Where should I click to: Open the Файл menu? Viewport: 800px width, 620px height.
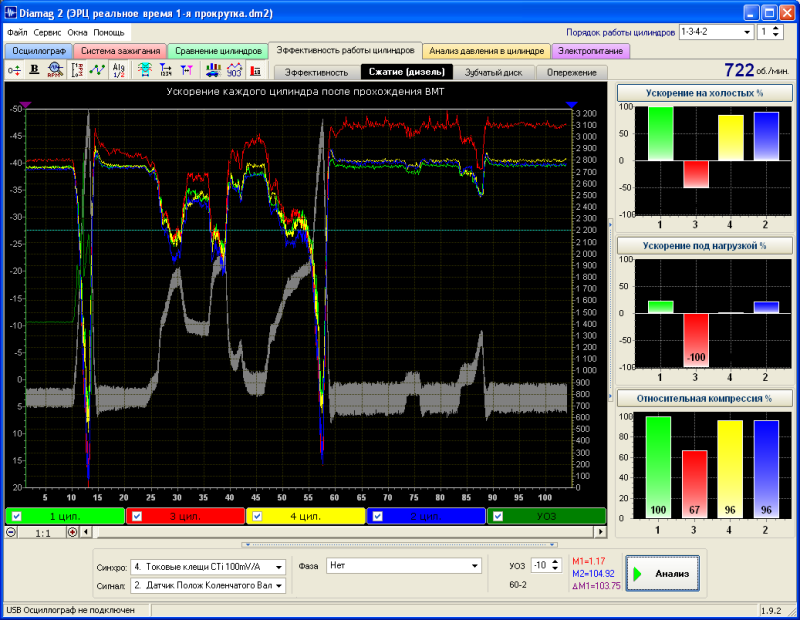click(17, 32)
